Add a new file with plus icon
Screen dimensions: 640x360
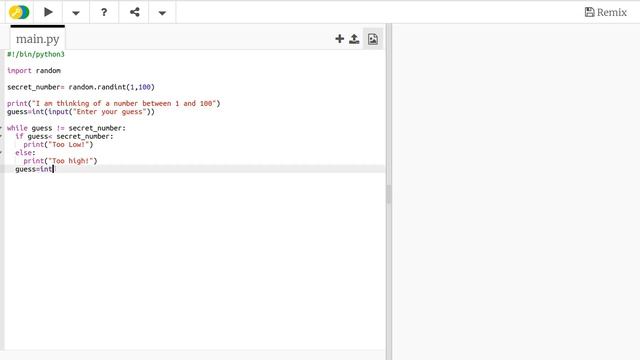tap(340, 39)
